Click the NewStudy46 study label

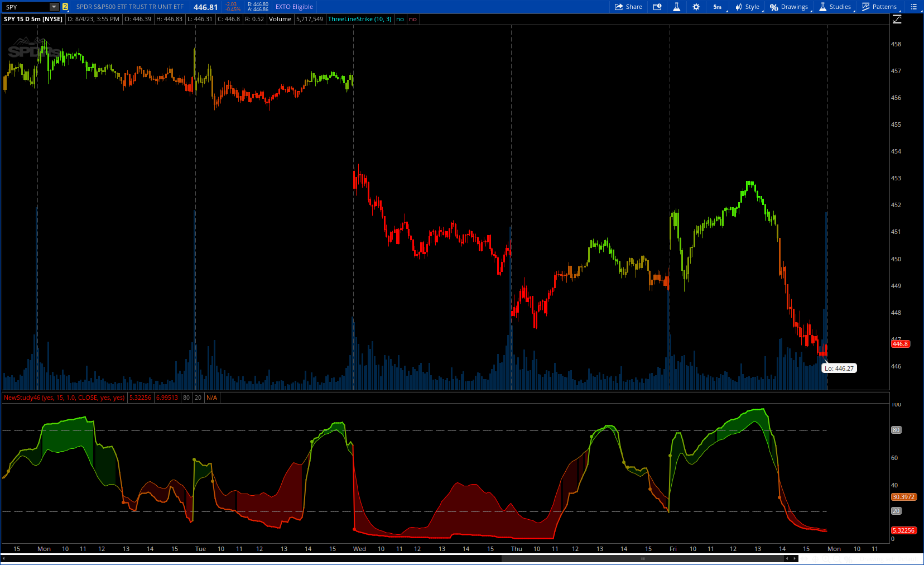[64, 398]
